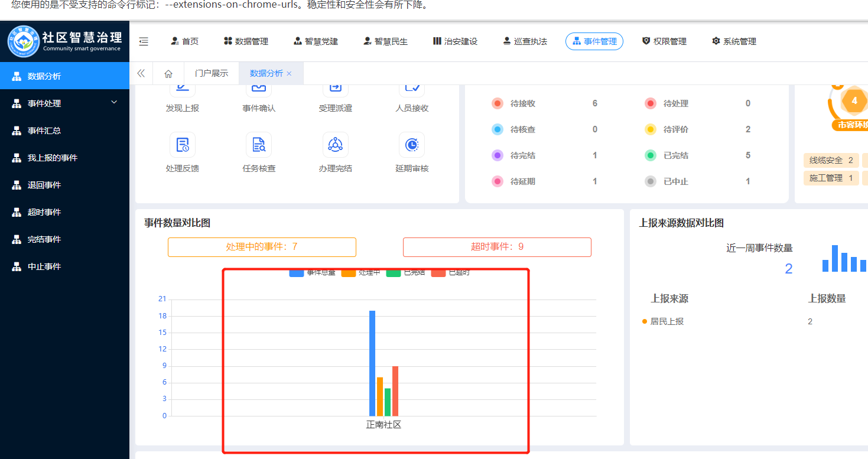Click the 任务核查 workflow icon
Viewport: 868px width, 459px height.
pos(259,145)
